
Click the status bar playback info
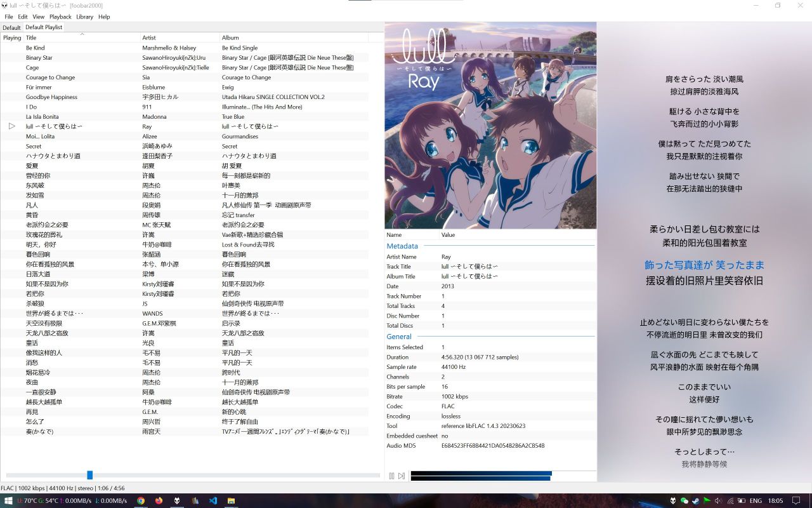[63, 488]
